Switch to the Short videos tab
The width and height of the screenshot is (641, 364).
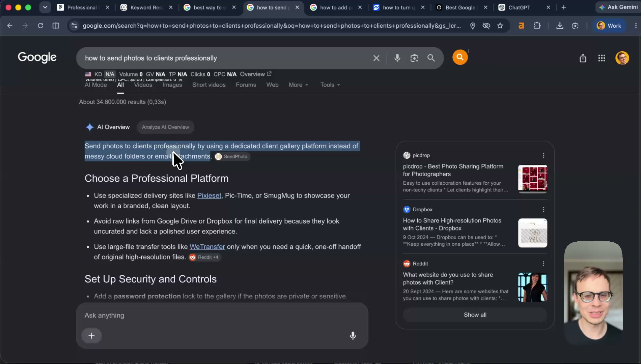[209, 85]
